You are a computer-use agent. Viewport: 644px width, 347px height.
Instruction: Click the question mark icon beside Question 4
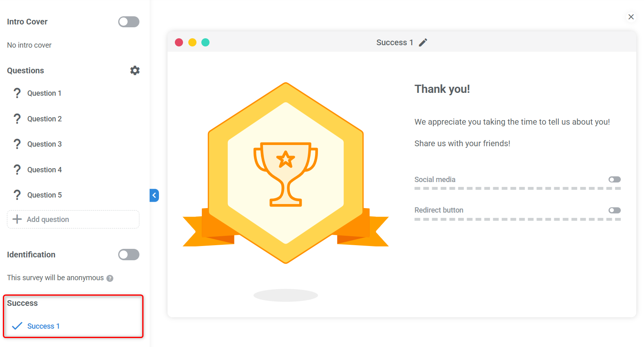tap(17, 169)
